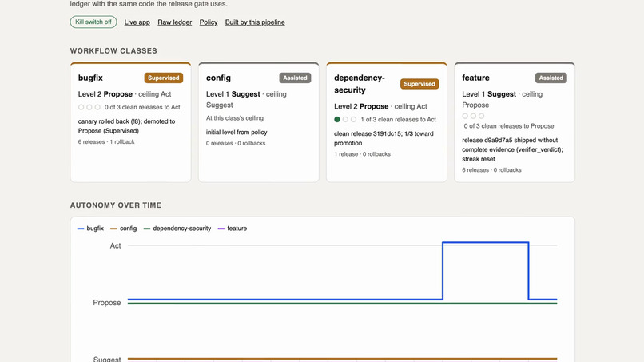This screenshot has height=362, width=644.
Task: Click the filled green progress dot on the dependency-security card
Action: tap(337, 120)
